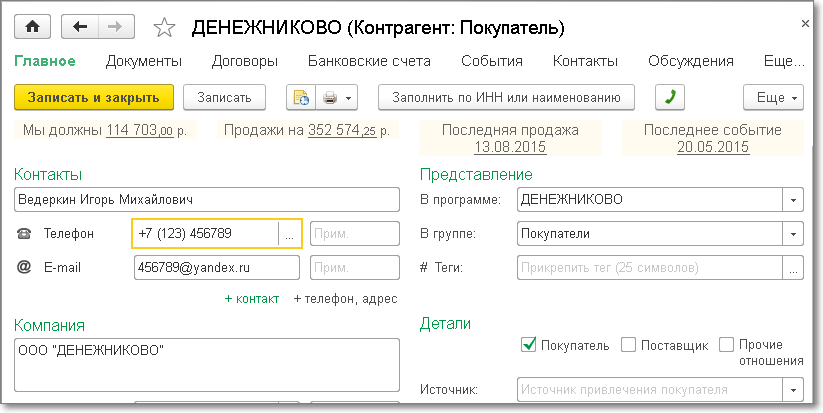Click into the E-mail input field
The image size is (823, 413).
[216, 268]
